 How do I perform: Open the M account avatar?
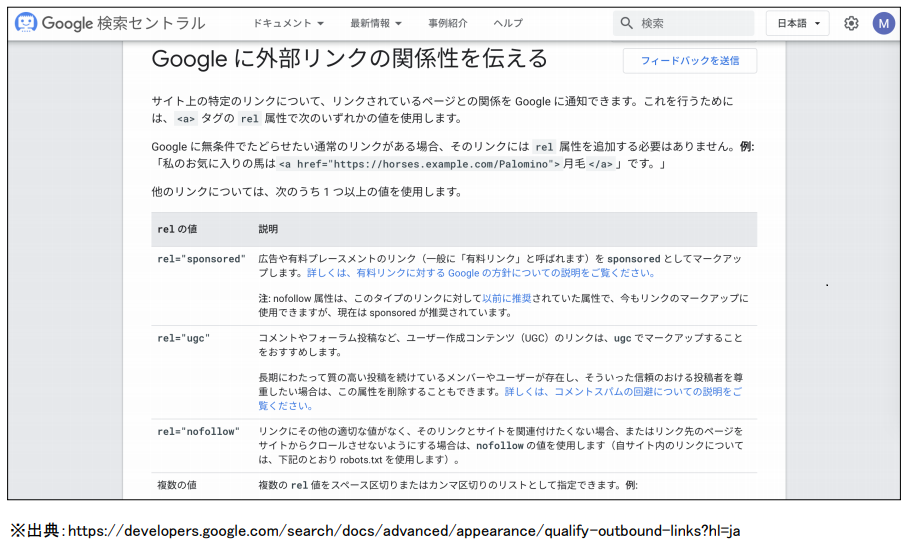point(883,23)
